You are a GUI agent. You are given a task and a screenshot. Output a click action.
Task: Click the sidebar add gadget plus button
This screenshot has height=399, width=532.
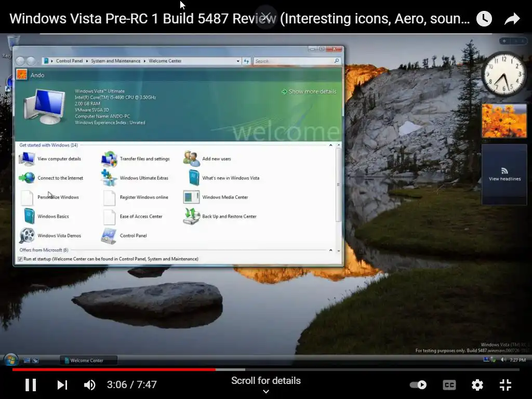pyautogui.click(x=504, y=41)
